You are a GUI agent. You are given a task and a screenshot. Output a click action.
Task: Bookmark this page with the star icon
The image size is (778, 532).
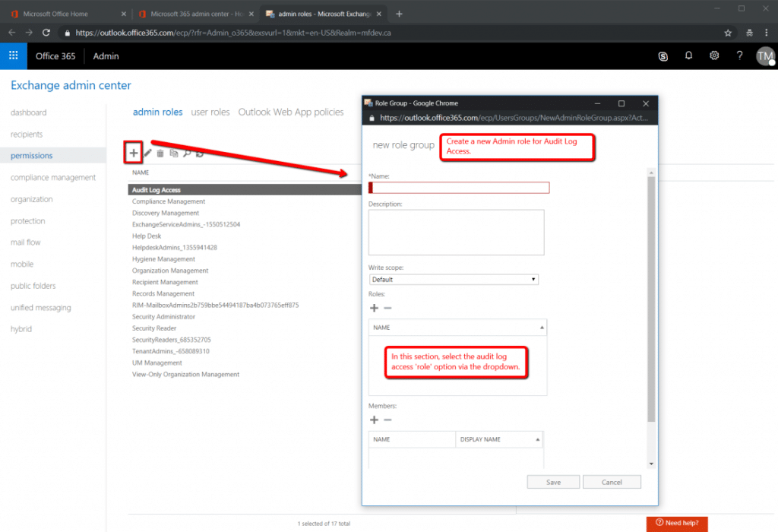click(728, 33)
